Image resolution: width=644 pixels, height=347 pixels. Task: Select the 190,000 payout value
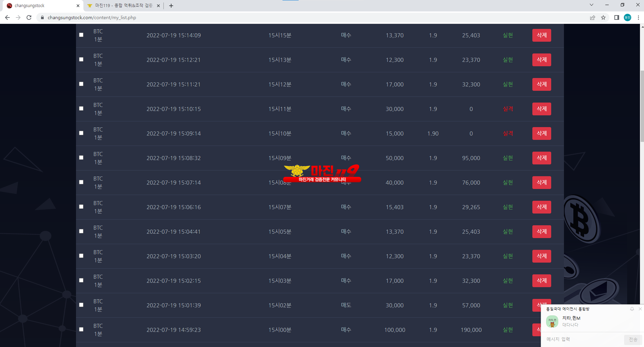[x=471, y=330]
